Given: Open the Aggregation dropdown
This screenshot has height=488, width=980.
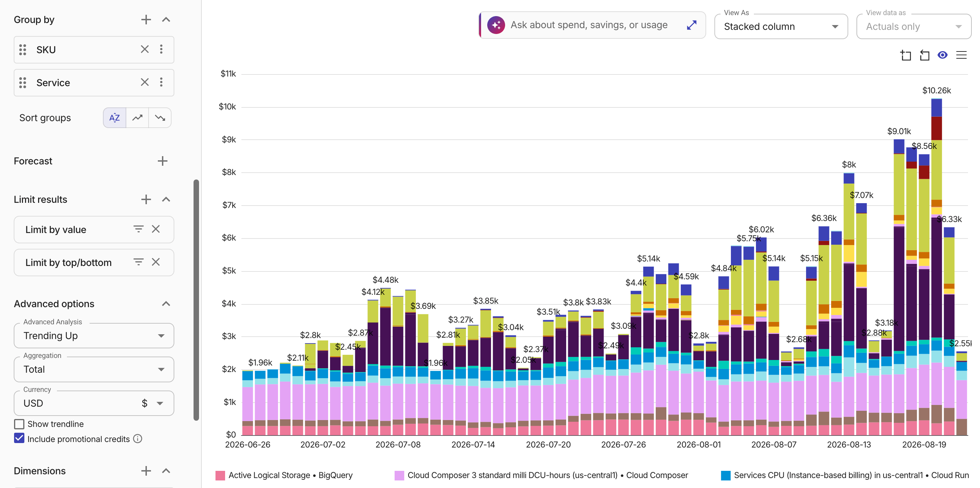Looking at the screenshot, I should 94,369.
